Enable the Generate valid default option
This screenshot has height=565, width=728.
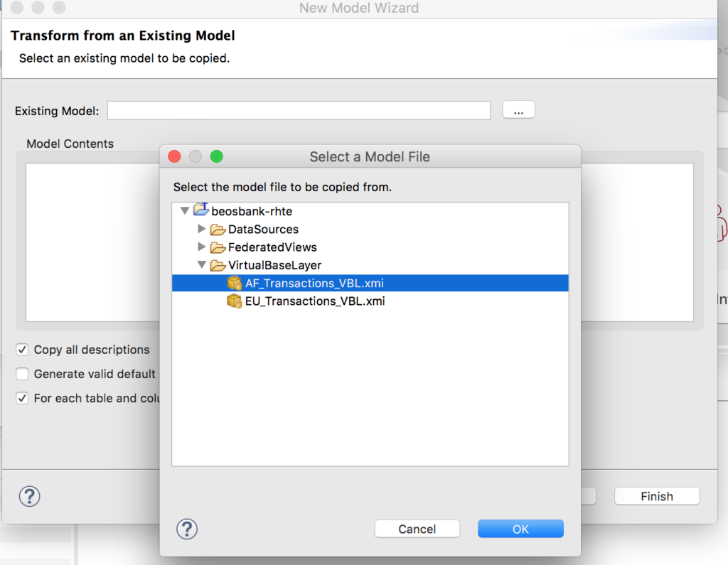(21, 374)
